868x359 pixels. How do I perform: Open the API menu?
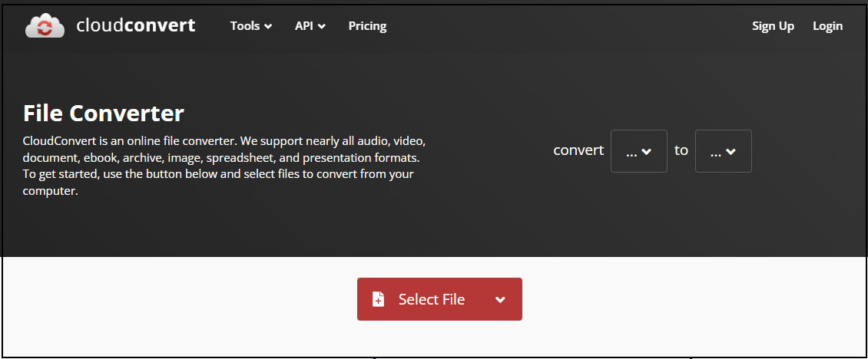coord(310,26)
